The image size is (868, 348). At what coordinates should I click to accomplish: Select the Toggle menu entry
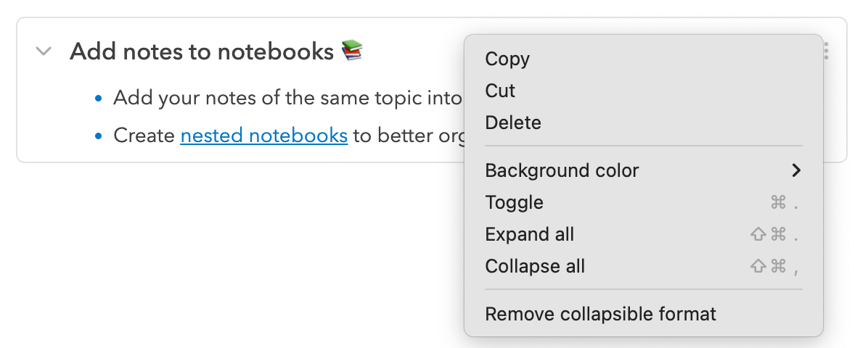click(514, 202)
